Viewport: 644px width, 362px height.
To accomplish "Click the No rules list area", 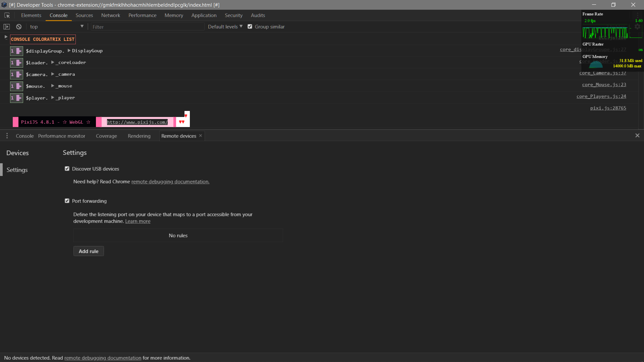I will tap(178, 235).
